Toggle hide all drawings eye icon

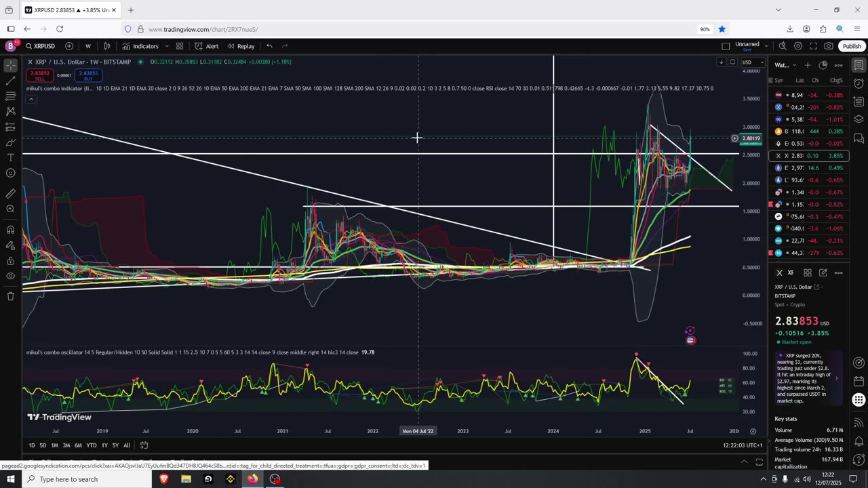(x=10, y=276)
